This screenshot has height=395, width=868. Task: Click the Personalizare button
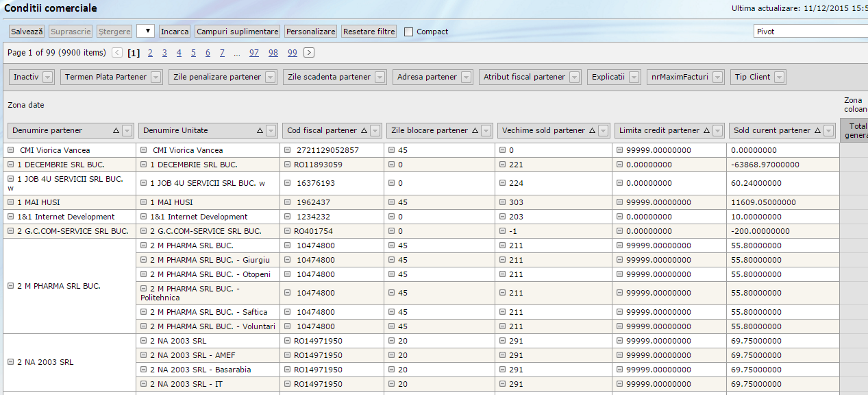[311, 32]
